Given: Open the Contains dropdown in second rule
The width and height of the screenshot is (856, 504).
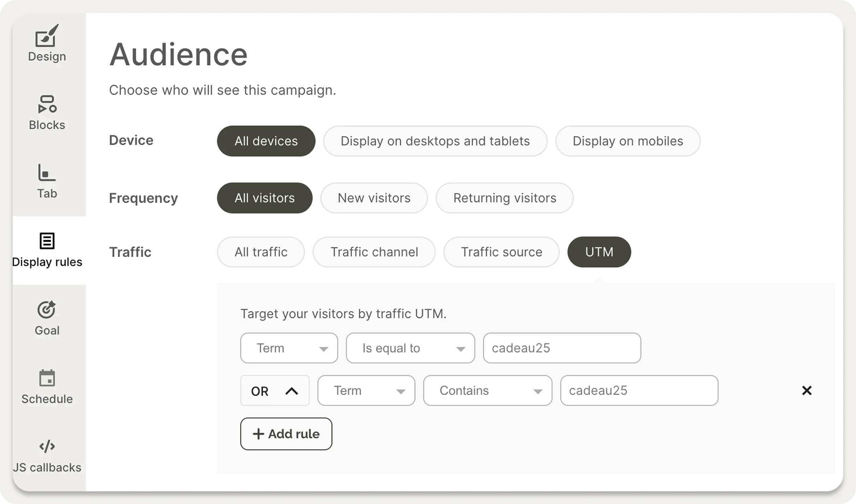Looking at the screenshot, I should coord(488,390).
